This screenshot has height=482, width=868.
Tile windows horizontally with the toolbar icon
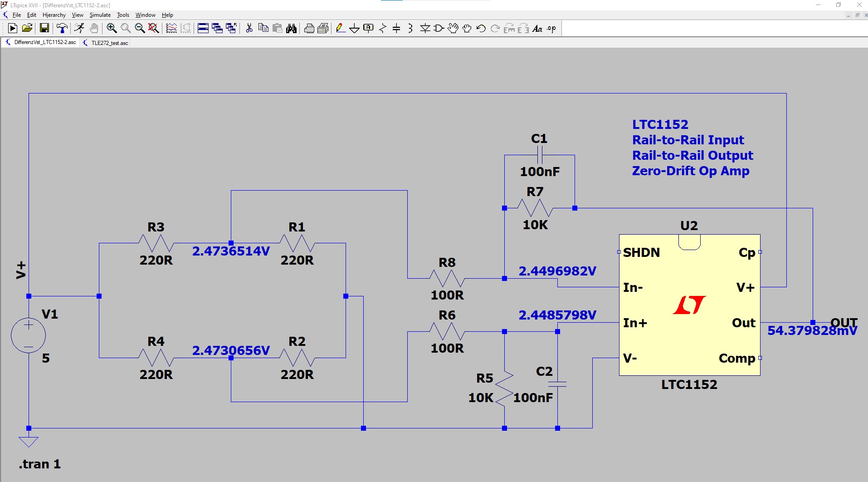tap(203, 29)
